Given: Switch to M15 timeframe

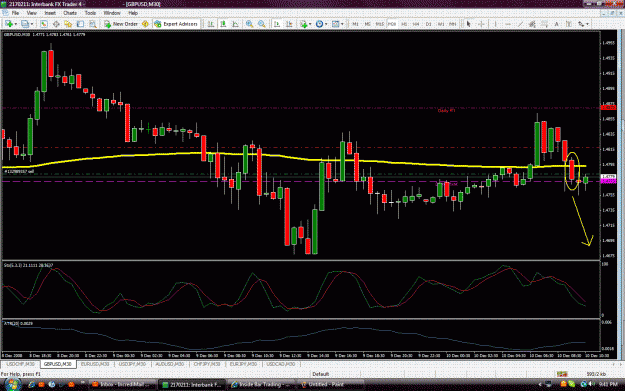Looking at the screenshot, I should [x=379, y=24].
